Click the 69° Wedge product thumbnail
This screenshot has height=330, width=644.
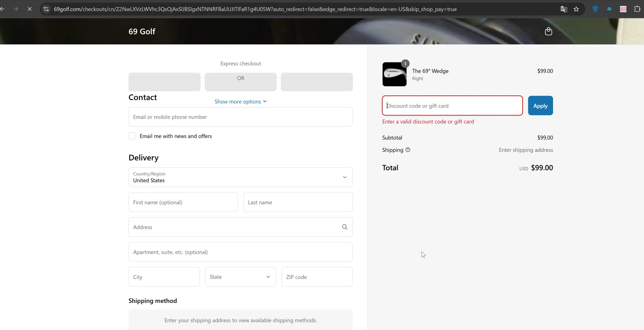[x=395, y=74]
